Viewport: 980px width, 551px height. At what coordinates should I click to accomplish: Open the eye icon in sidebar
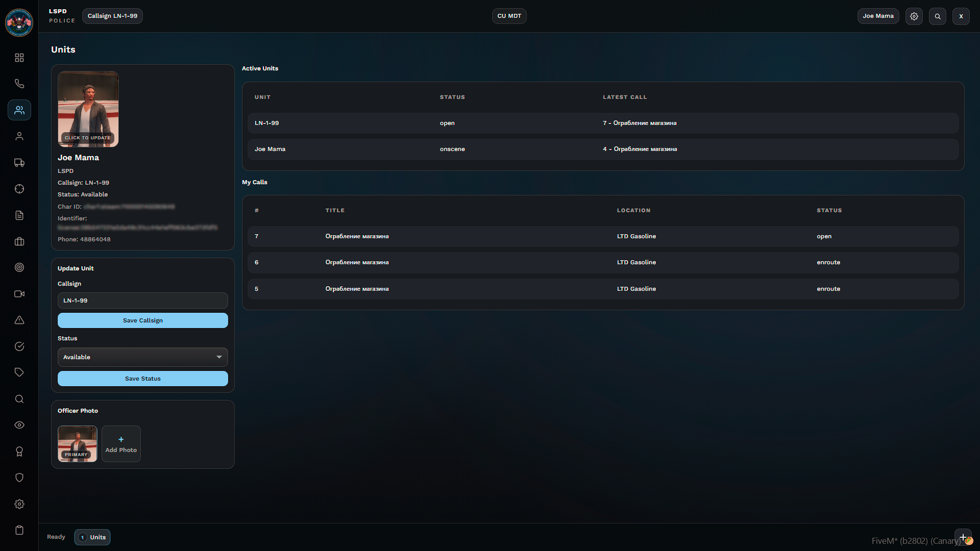[19, 425]
